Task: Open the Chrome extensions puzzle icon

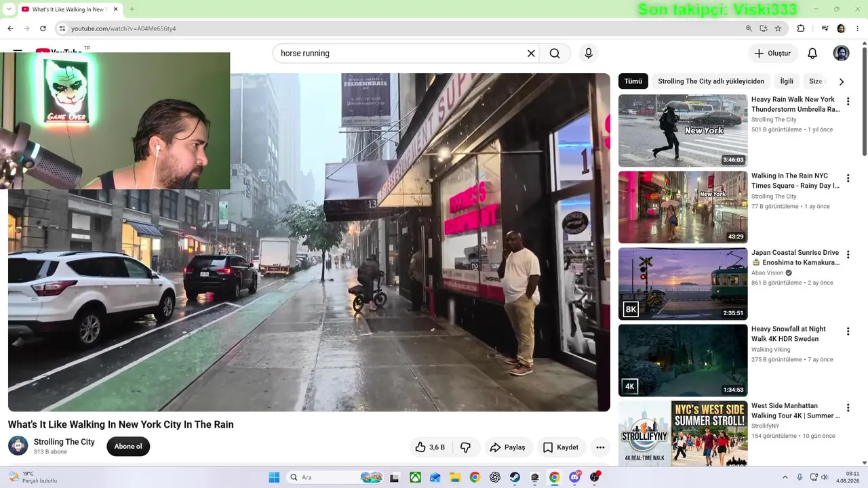Action: pyautogui.click(x=801, y=28)
